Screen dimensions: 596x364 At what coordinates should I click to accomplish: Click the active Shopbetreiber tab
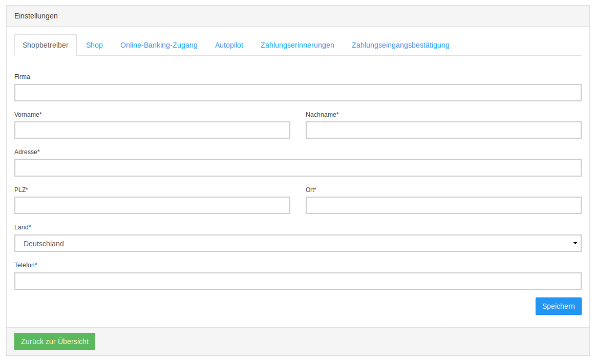pyautogui.click(x=46, y=45)
